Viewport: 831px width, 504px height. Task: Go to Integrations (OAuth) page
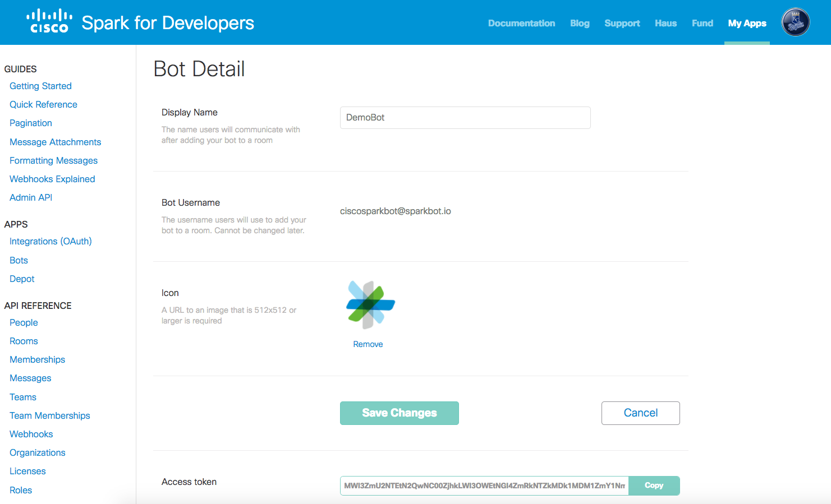click(50, 241)
